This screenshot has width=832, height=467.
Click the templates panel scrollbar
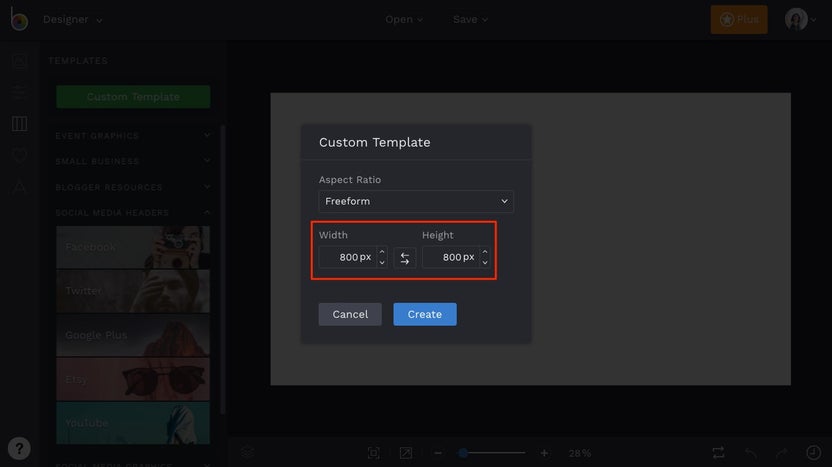(222, 270)
